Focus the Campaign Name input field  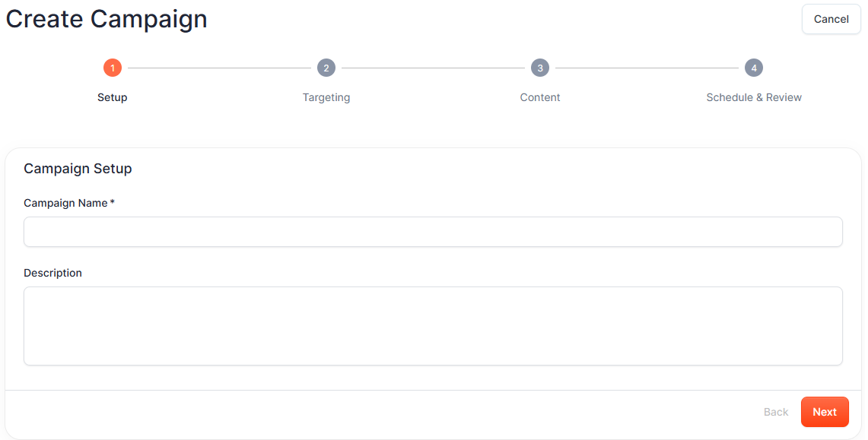click(x=433, y=232)
